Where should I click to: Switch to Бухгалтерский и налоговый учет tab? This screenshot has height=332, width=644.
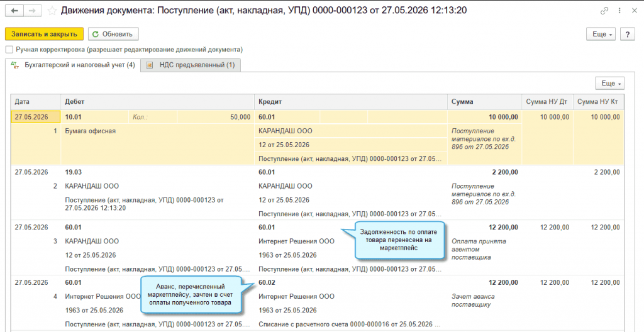tap(73, 65)
